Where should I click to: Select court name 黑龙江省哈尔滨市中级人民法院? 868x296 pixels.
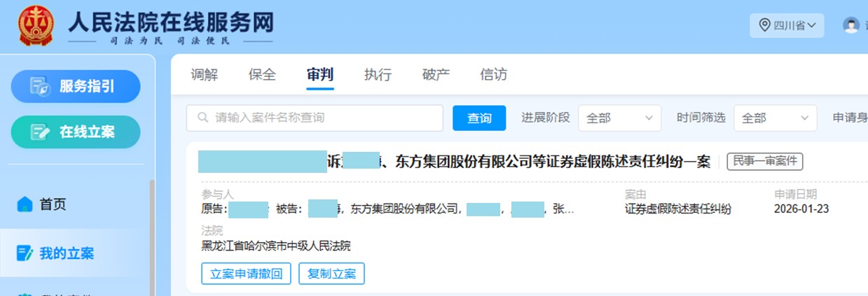pyautogui.click(x=276, y=246)
